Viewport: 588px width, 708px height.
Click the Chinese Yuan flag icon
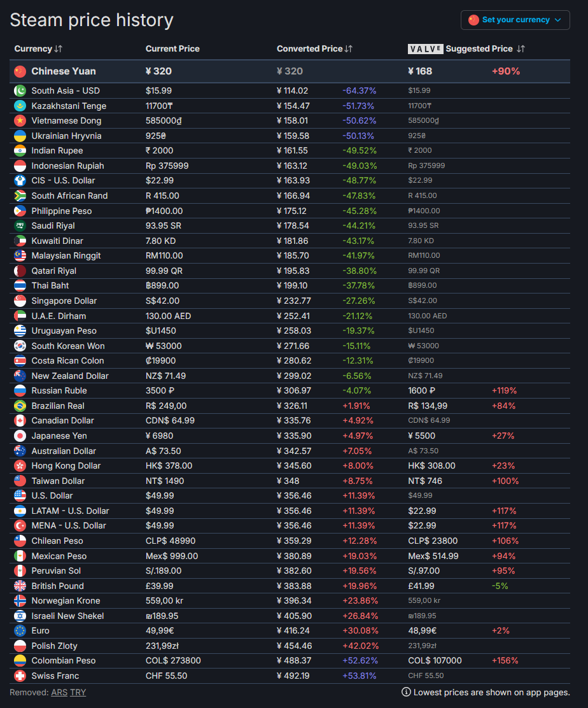coord(20,71)
